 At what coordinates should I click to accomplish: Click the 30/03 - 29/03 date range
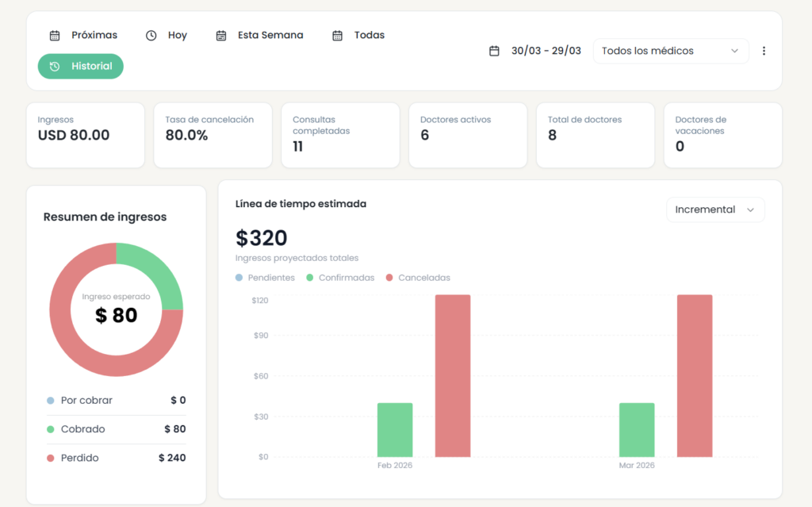click(x=546, y=51)
